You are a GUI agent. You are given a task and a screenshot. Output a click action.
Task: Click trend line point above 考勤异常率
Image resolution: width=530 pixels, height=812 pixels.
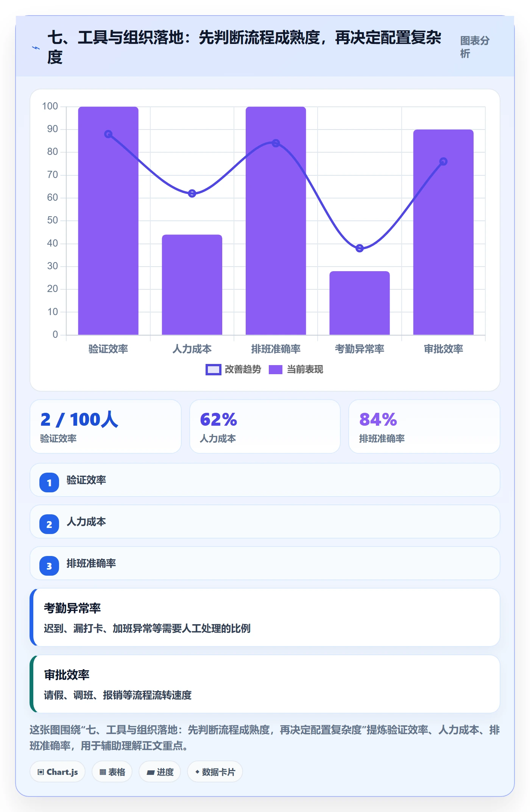click(x=360, y=248)
